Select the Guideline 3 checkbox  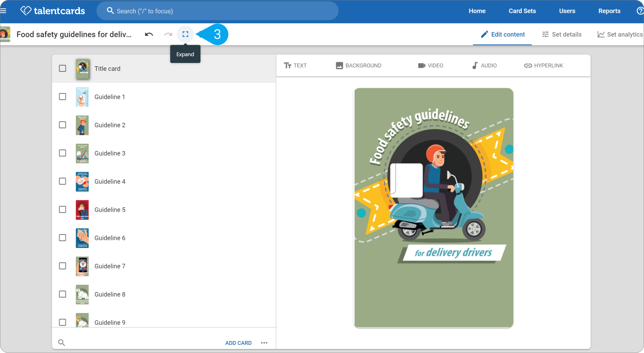(63, 153)
